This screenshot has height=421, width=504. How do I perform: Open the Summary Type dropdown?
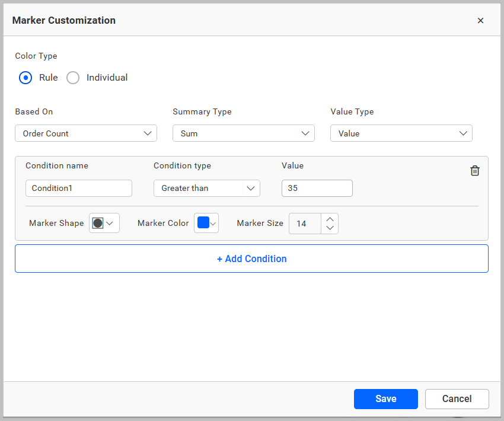tap(243, 133)
